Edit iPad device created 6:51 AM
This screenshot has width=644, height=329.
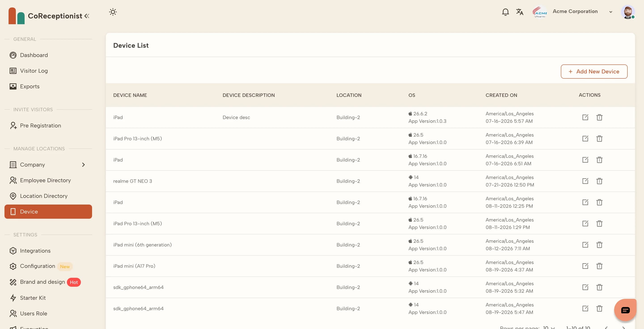pos(585,160)
